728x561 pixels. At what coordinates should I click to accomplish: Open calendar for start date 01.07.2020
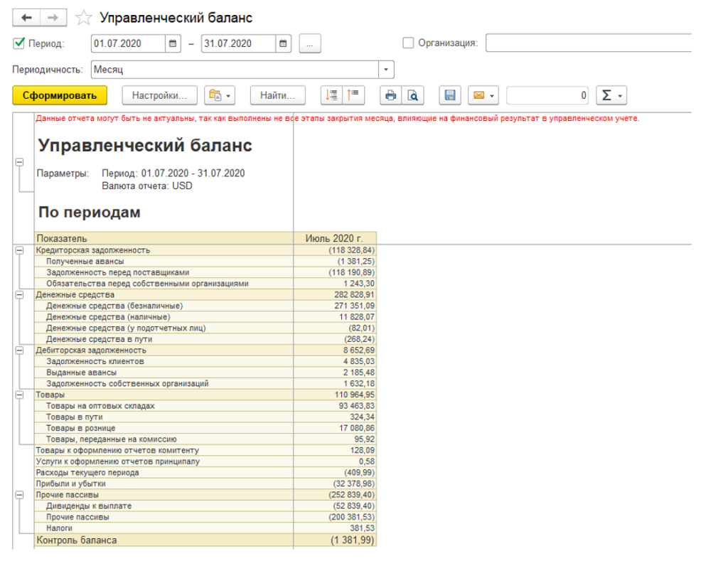click(x=173, y=43)
